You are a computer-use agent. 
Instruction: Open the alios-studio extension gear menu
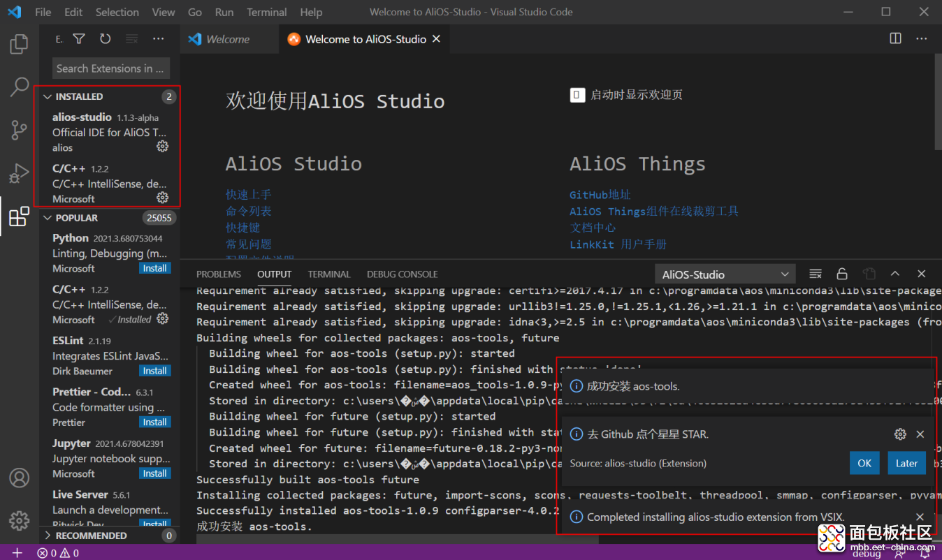click(162, 147)
